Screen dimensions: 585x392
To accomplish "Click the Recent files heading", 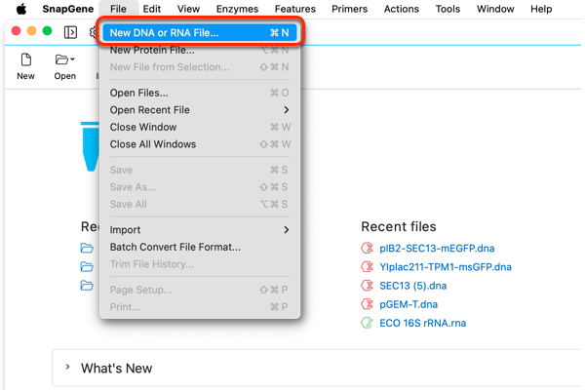I will (399, 227).
